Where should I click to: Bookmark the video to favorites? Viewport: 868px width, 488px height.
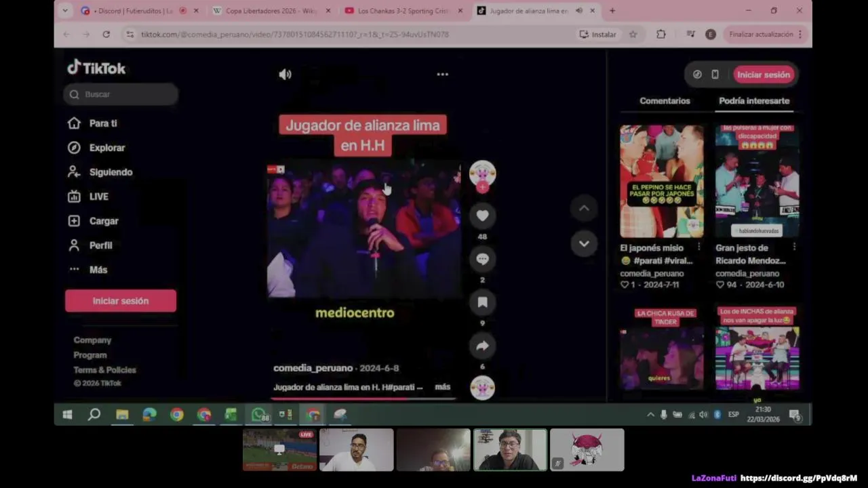tap(482, 302)
